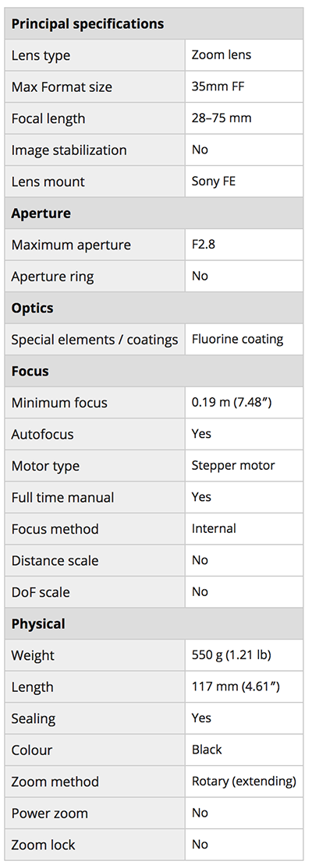
Task: Click the Stepper motor value
Action: click(233, 465)
